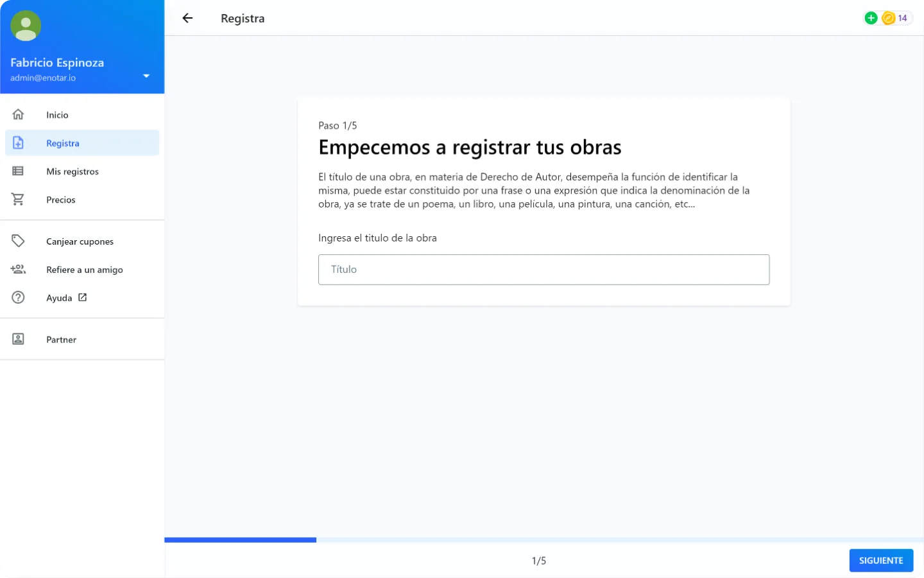Open Ayuda using the question mark icon
The image size is (924, 578).
pos(18,297)
